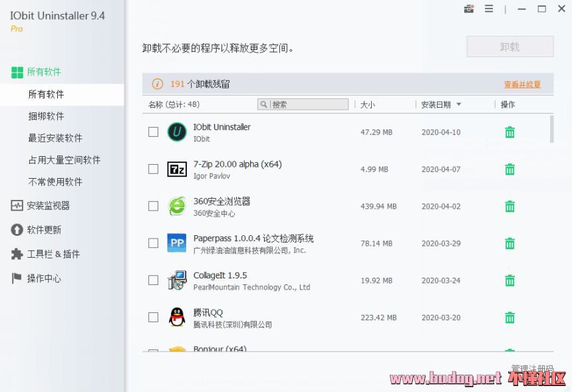
Task: Click the green 所有软件 grid icon
Action: pyautogui.click(x=17, y=72)
